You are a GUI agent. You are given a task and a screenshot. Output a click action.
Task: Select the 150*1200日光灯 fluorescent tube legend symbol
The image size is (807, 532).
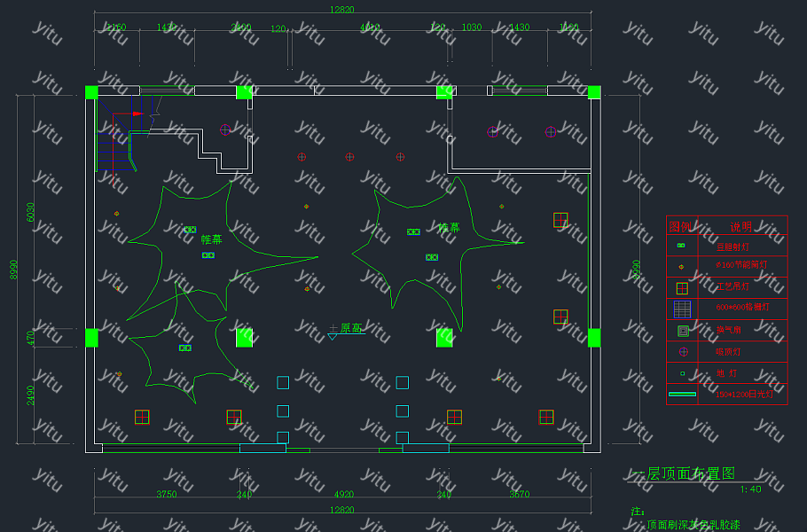(x=682, y=394)
